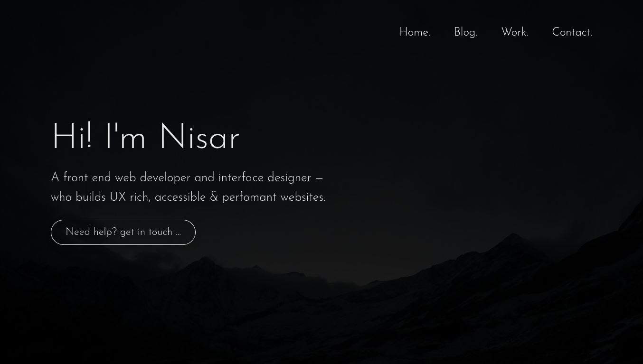The width and height of the screenshot is (643, 364).
Task: Click the second line of the tagline
Action: (188, 197)
